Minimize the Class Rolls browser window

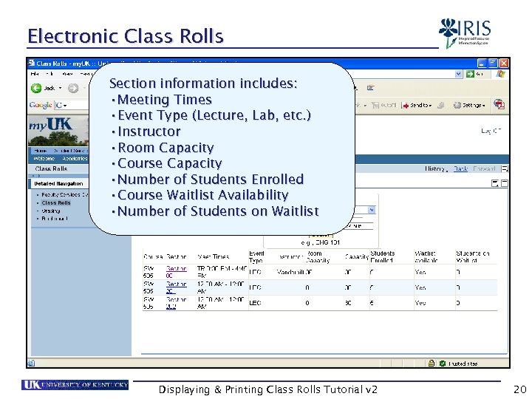(x=482, y=63)
